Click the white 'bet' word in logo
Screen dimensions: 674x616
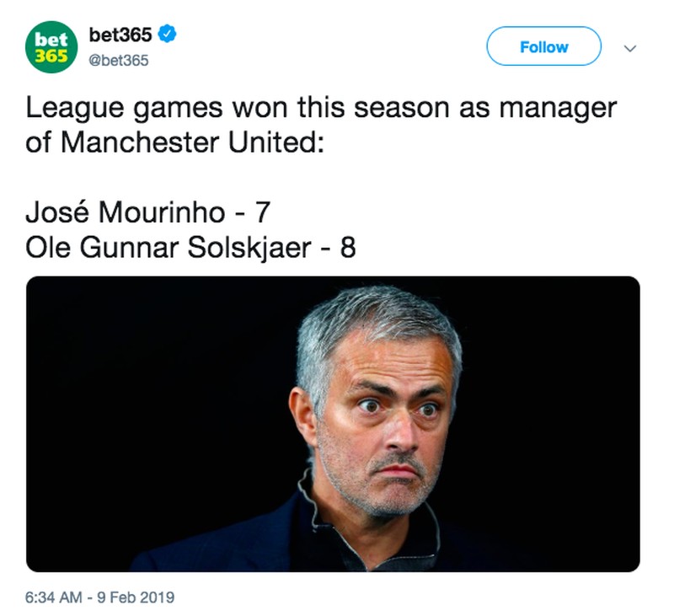tap(51, 40)
